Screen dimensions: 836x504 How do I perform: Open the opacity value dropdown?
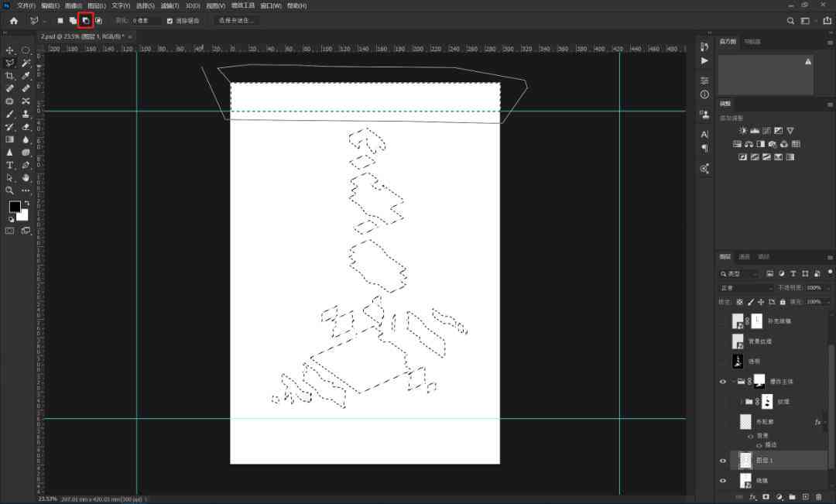coord(828,288)
